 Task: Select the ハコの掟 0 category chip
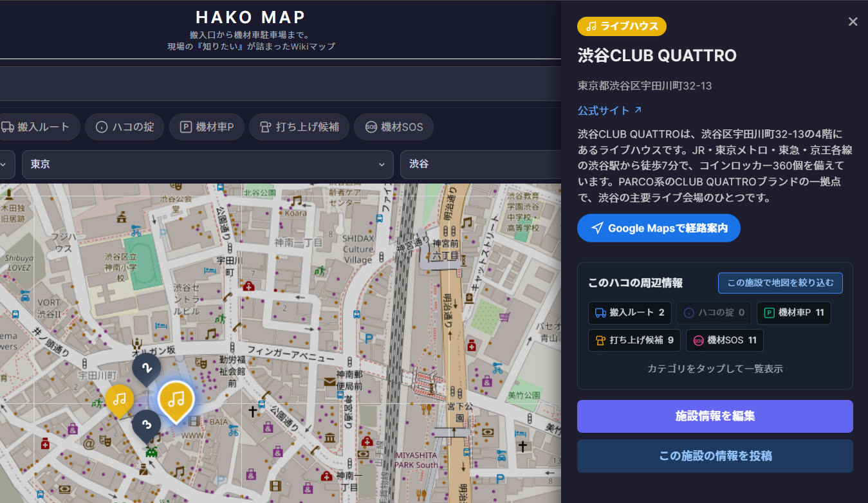tap(714, 313)
